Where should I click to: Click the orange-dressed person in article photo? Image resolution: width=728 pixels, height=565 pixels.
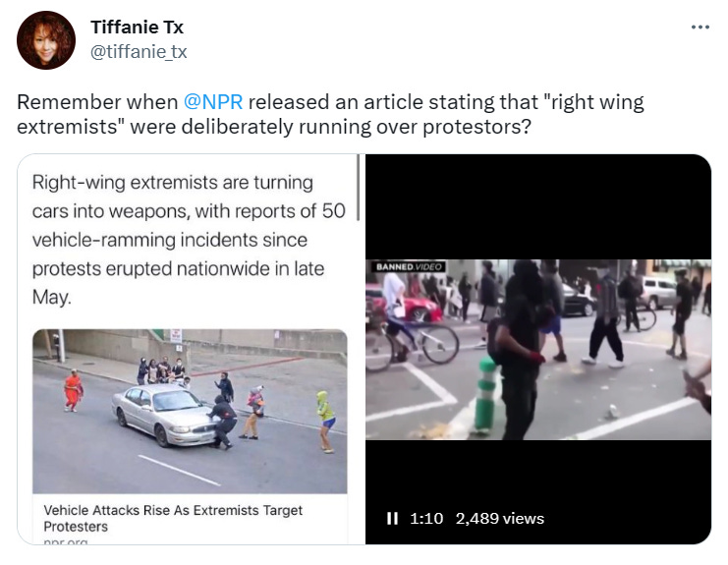point(73,390)
